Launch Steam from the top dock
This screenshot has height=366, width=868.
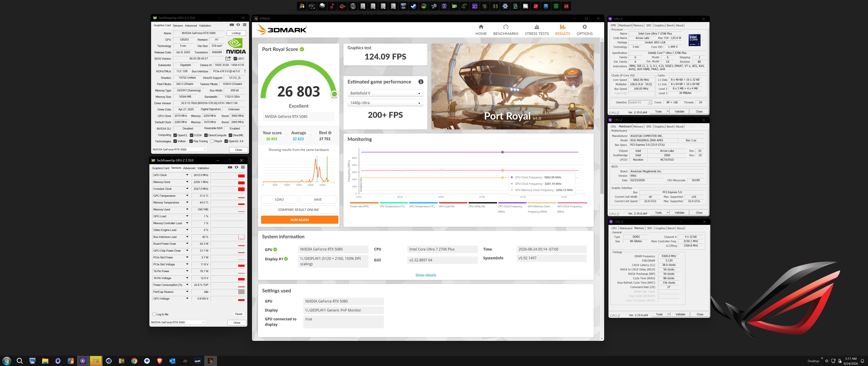pyautogui.click(x=413, y=6)
